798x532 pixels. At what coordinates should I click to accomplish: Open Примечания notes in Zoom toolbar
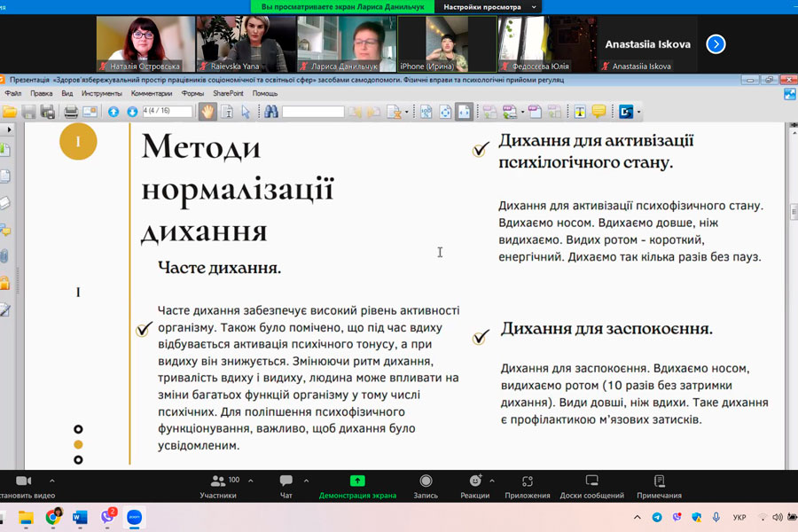click(x=659, y=486)
